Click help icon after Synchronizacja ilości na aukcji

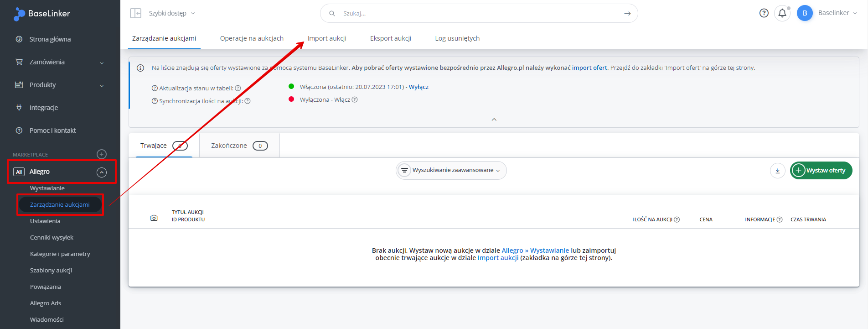[248, 101]
